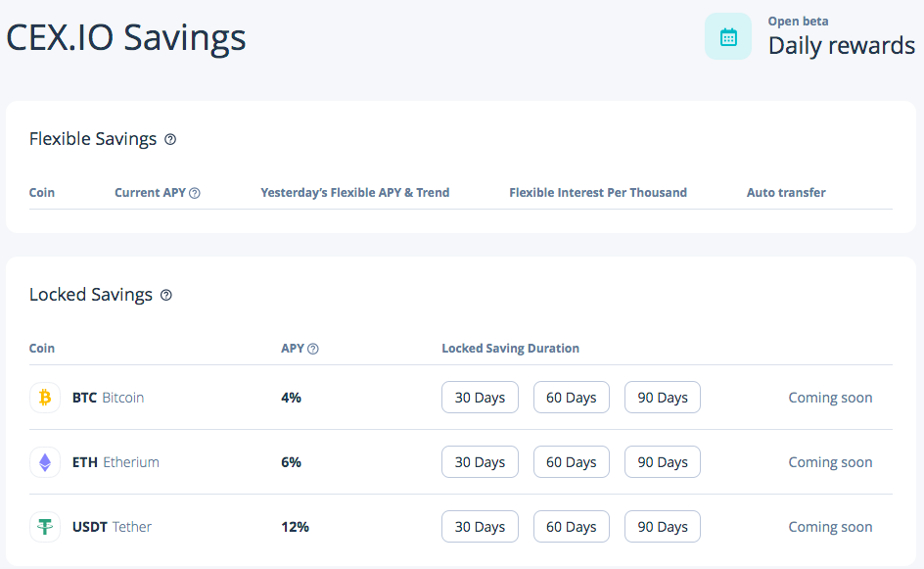Click Coming soon in the USDT row

coord(830,527)
